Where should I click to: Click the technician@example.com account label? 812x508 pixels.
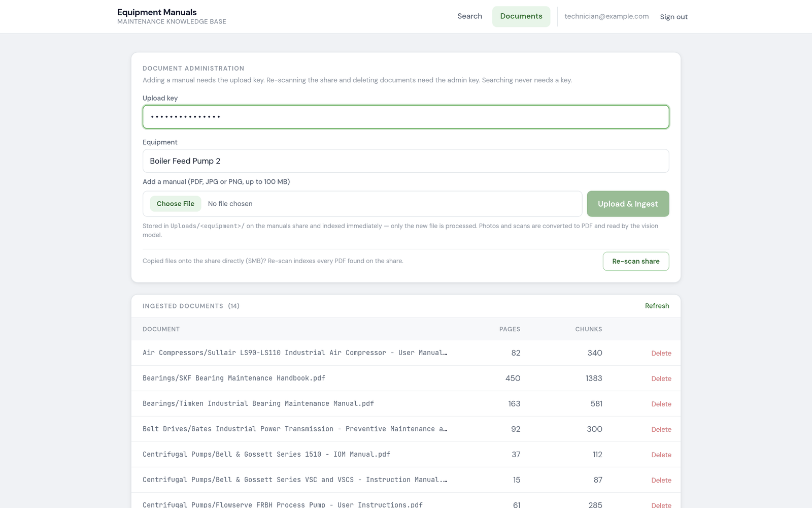[606, 16]
